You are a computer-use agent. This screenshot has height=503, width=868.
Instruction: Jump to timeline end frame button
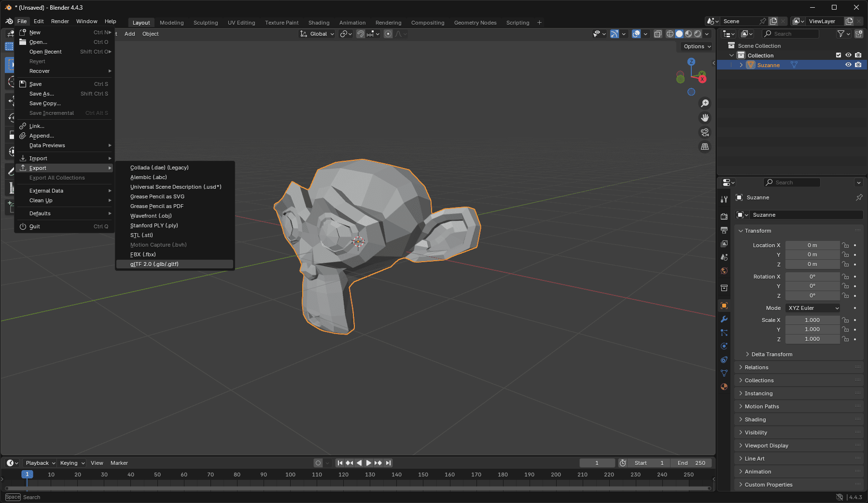388,463
